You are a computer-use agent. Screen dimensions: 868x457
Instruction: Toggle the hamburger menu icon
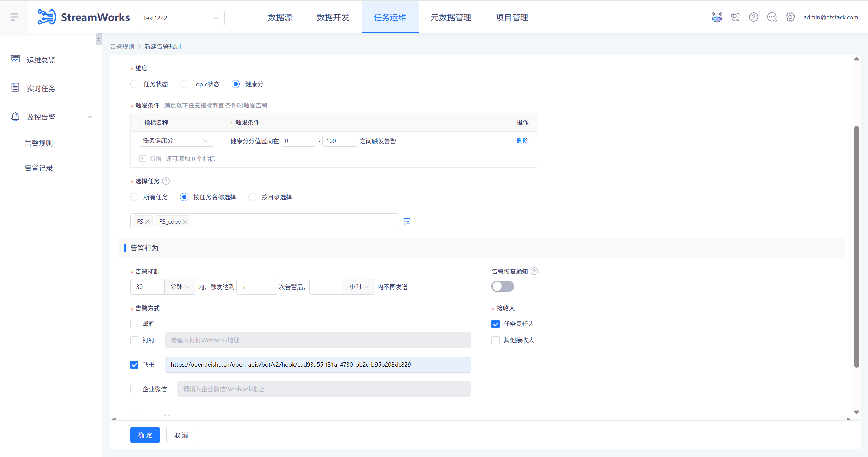point(14,17)
